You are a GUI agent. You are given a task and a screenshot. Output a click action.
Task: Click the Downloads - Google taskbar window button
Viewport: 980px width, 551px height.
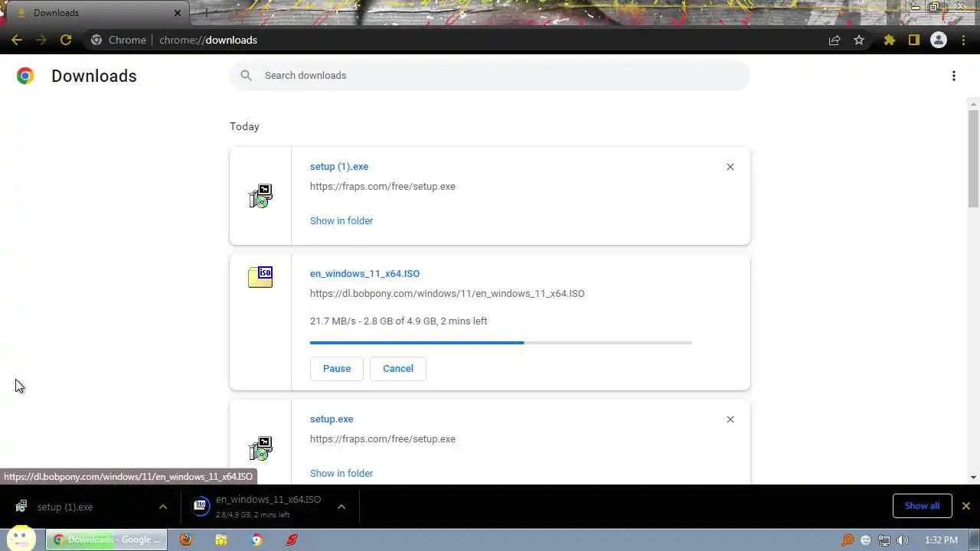(107, 540)
